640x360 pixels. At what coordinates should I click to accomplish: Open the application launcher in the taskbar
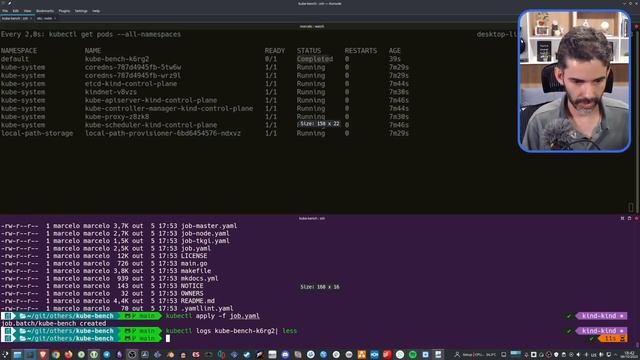[x=5, y=355]
